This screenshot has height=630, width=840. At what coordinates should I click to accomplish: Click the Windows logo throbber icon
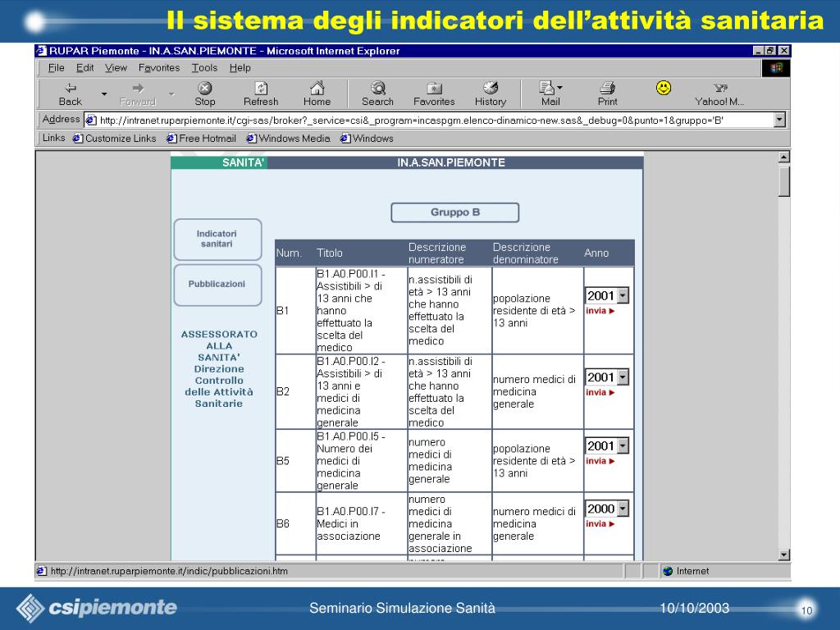coord(776,67)
